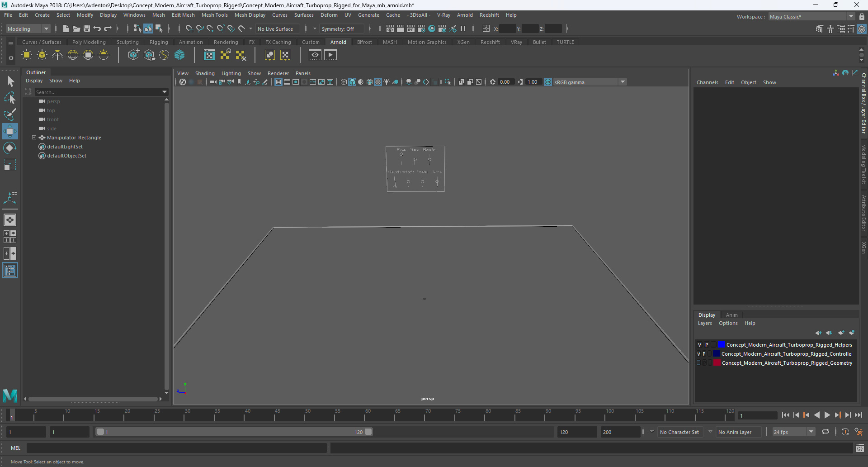Create Arnold stand-in shelf icon
This screenshot has width=868, height=467.
(x=133, y=55)
